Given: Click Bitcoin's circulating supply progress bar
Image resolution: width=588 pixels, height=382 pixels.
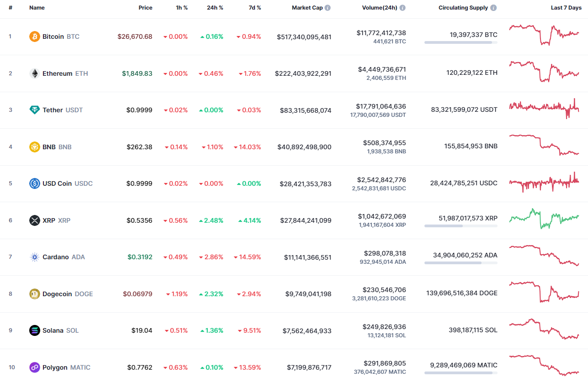Looking at the screenshot, I should point(461,42).
